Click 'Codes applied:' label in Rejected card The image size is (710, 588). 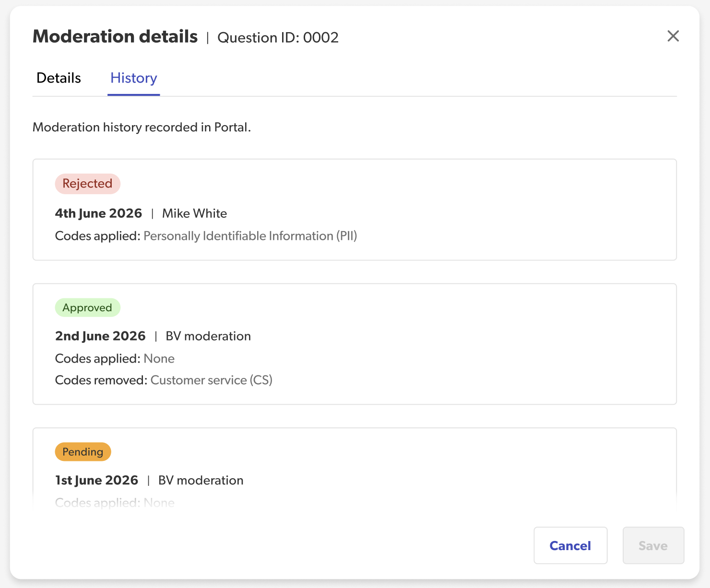(x=98, y=236)
